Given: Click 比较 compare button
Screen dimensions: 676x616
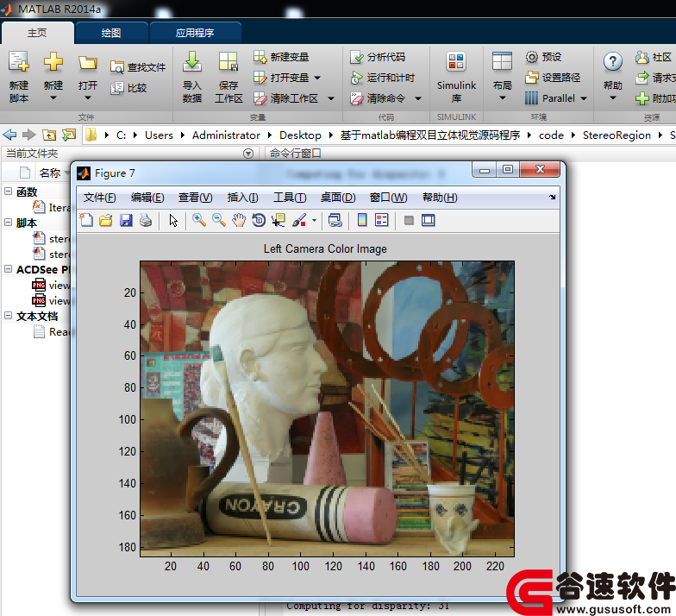Looking at the screenshot, I should tap(128, 88).
